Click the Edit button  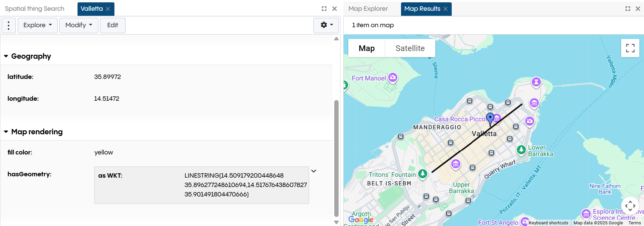tap(112, 25)
